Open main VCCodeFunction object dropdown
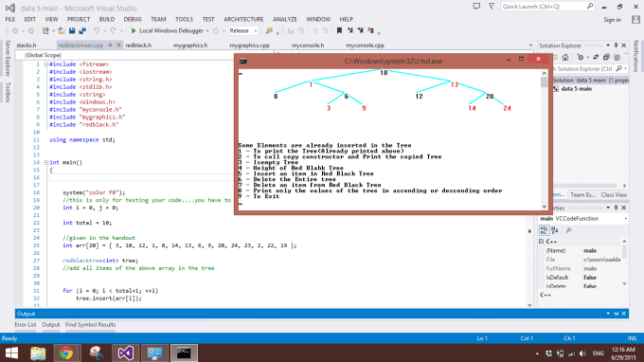644x362 pixels. [x=625, y=219]
